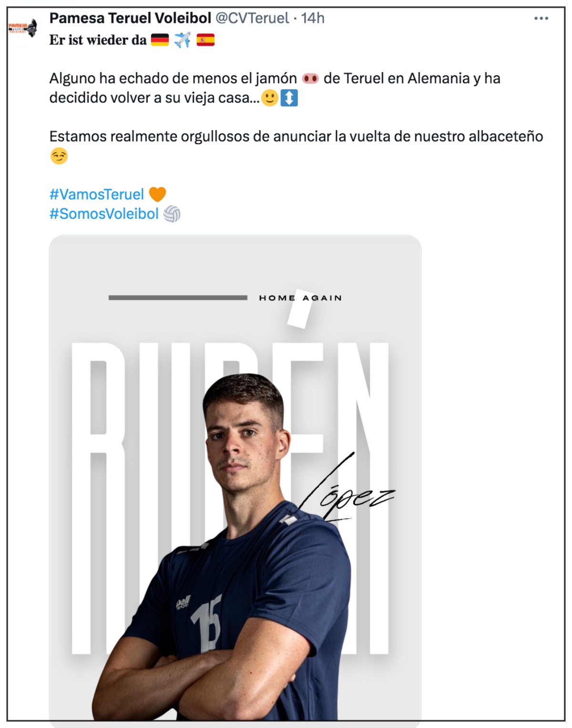The width and height of the screenshot is (572, 728).
Task: Open the #SomosVoleibol hashtag
Action: 104,214
